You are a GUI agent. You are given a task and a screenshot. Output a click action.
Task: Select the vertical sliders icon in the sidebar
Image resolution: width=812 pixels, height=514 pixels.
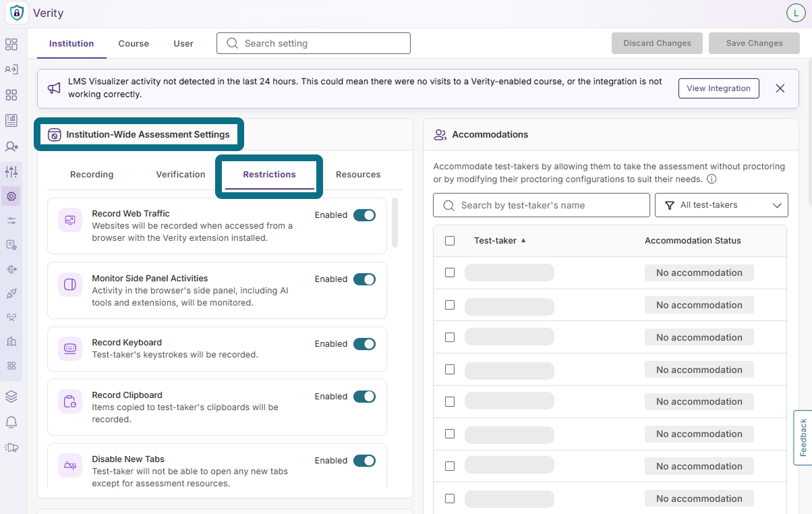point(11,171)
